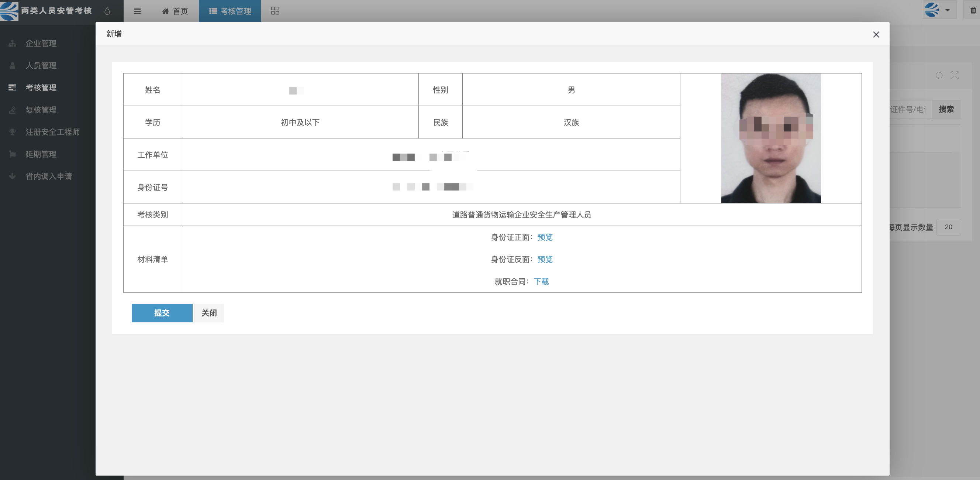Click the logo icon at top left
Screen dimensions: 980x480
[x=9, y=11]
